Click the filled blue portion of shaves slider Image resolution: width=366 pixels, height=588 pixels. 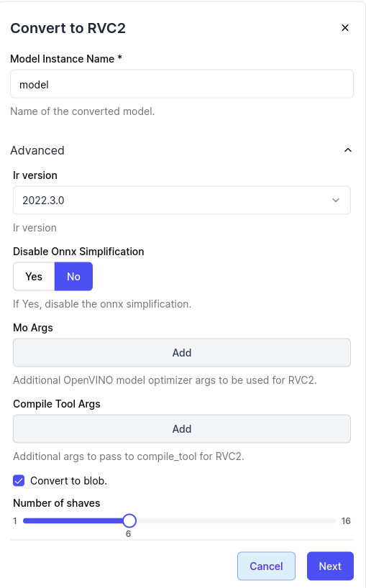73,521
